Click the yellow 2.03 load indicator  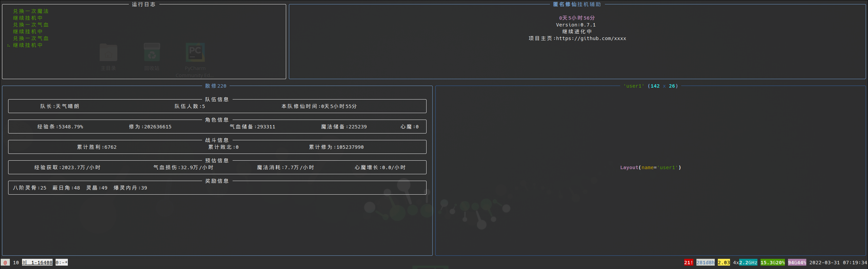tap(724, 263)
